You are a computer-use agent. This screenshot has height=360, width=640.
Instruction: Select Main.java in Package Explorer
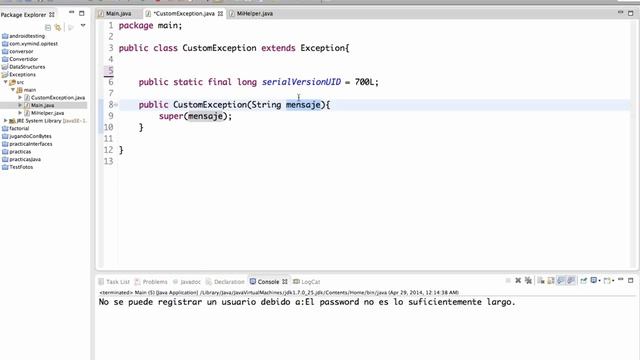point(42,105)
